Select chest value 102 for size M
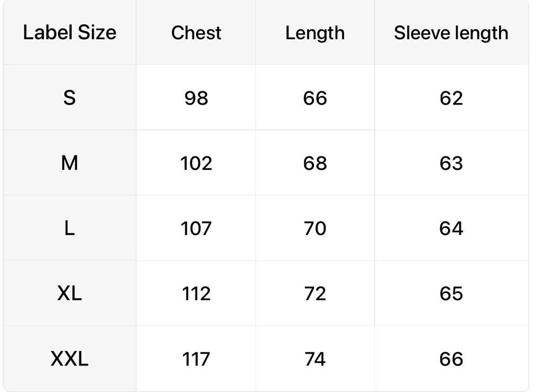The image size is (543, 392). (x=196, y=163)
